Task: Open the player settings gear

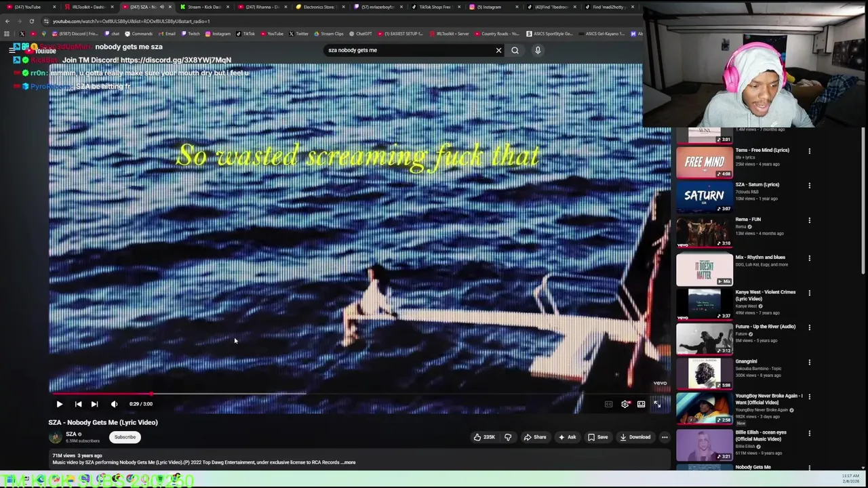Action: point(625,404)
